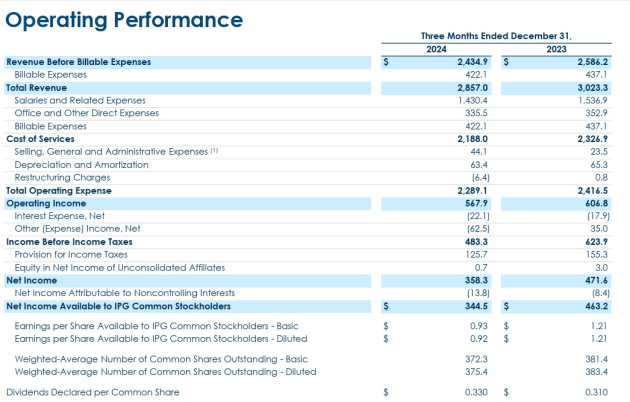Click the 23.5 SG&A value
The width and height of the screenshot is (630, 402).
coord(599,152)
